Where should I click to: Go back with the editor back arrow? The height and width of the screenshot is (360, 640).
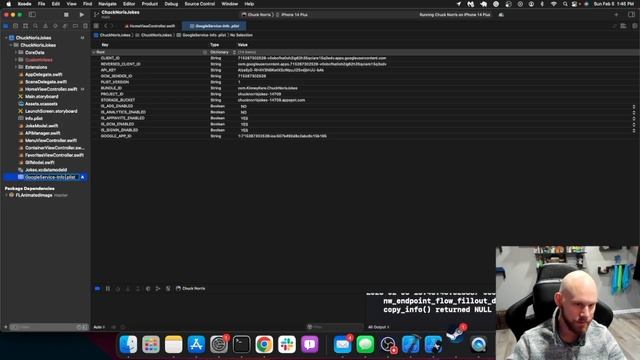point(105,26)
